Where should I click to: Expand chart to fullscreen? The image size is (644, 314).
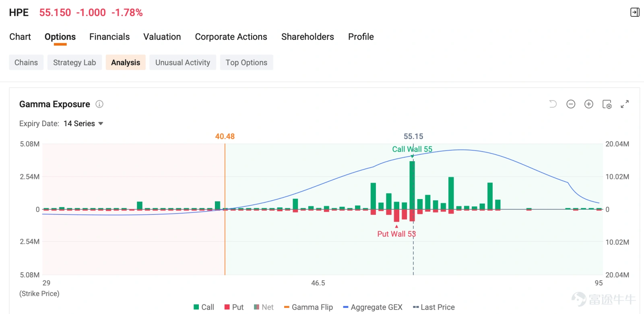tap(625, 104)
